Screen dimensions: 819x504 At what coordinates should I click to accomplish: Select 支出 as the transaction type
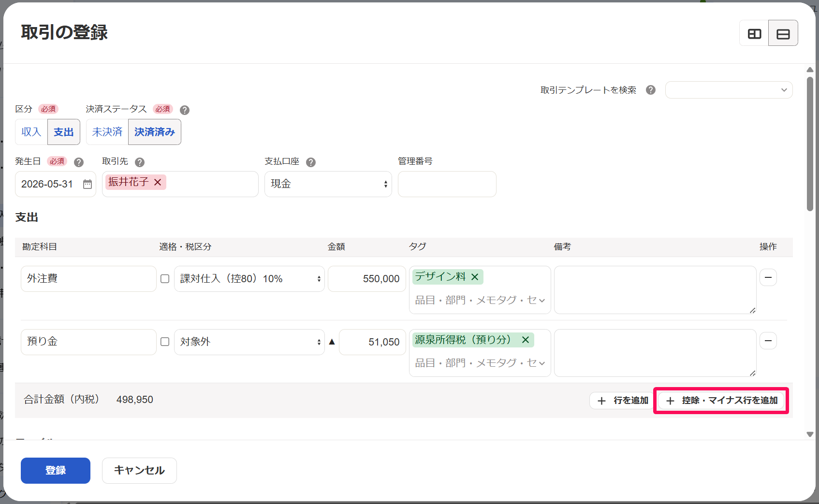[64, 132]
